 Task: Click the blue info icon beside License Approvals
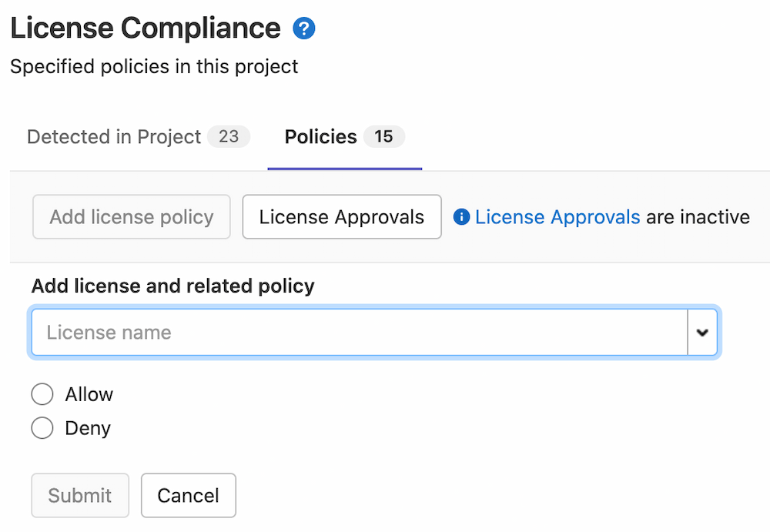pos(461,216)
